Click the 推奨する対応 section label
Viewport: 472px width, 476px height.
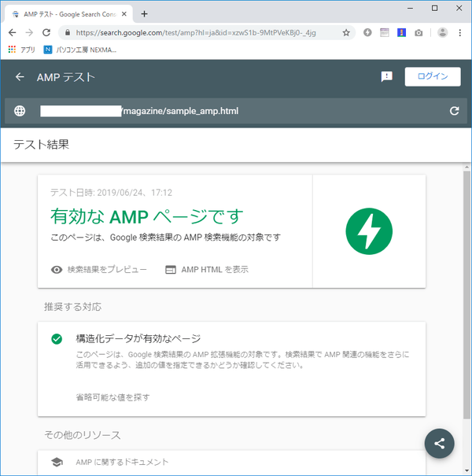(72, 307)
